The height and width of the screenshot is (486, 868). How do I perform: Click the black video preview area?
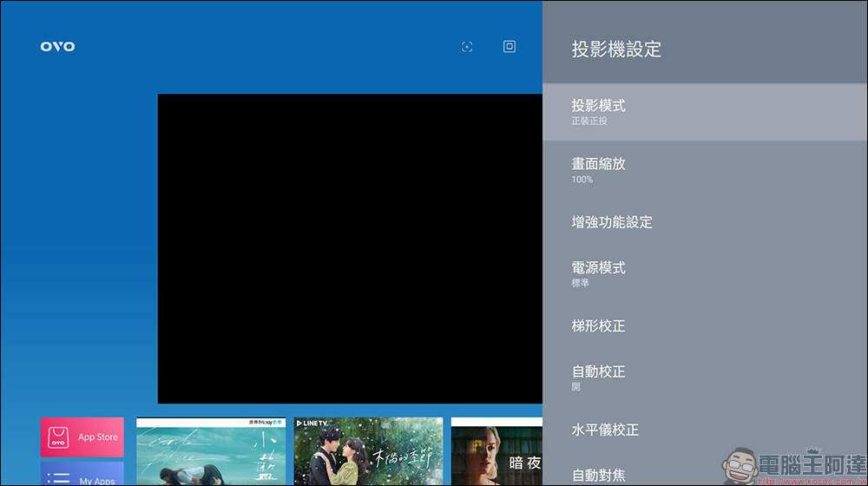[x=350, y=248]
